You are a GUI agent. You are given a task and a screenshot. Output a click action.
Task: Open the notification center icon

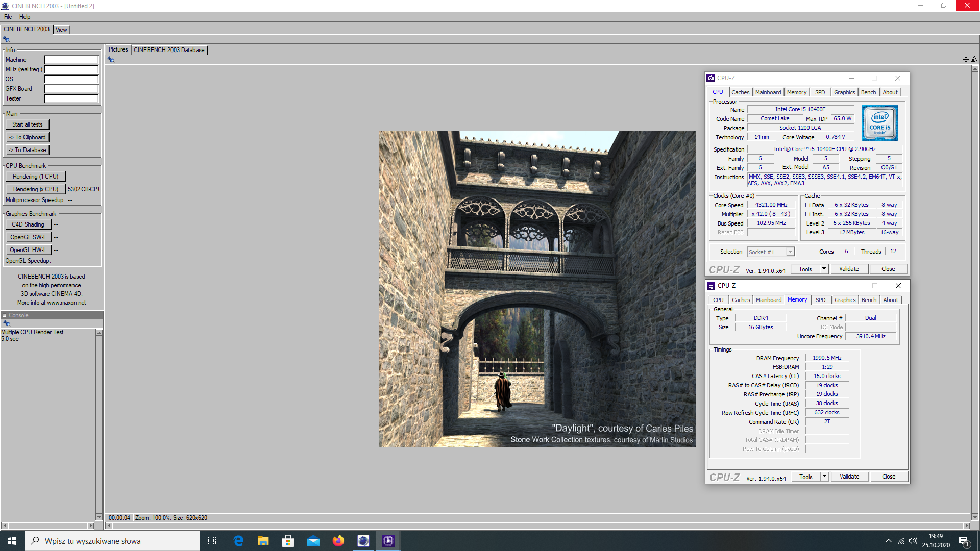[964, 541]
